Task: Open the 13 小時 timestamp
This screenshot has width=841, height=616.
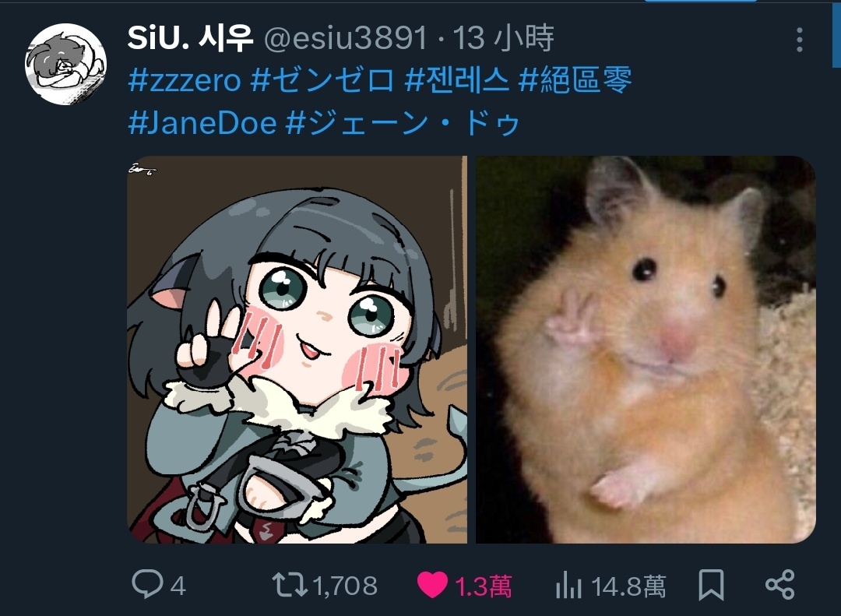Action: click(504, 39)
